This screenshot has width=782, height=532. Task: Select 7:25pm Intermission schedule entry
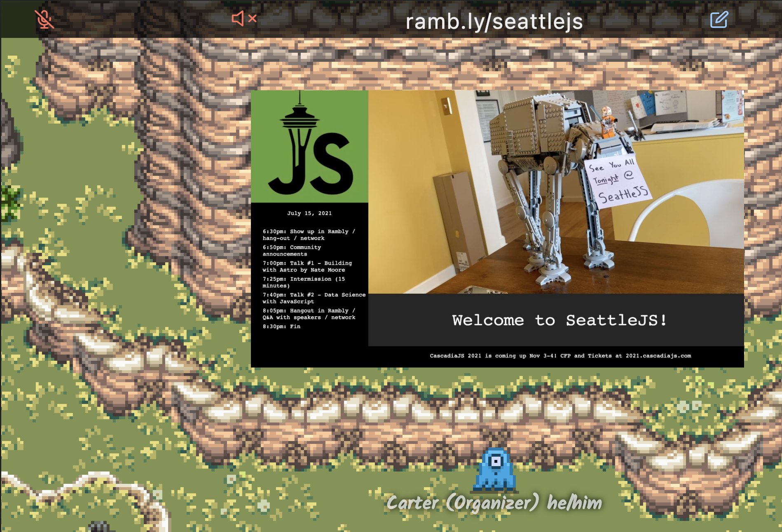pos(304,282)
